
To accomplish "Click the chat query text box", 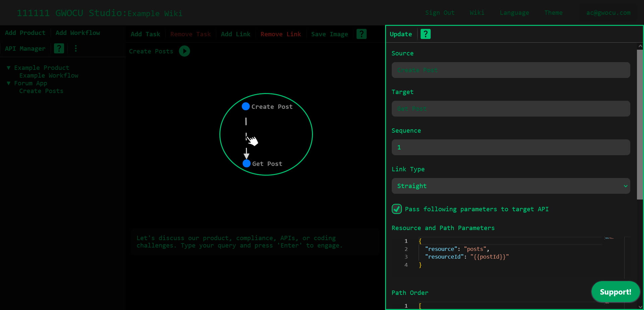I will coord(255,242).
